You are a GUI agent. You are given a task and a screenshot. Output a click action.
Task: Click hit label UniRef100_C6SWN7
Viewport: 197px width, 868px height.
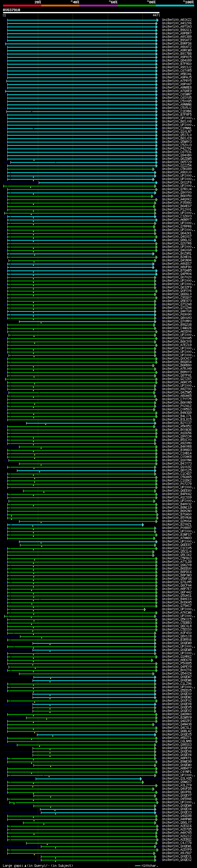tap(177, 94)
